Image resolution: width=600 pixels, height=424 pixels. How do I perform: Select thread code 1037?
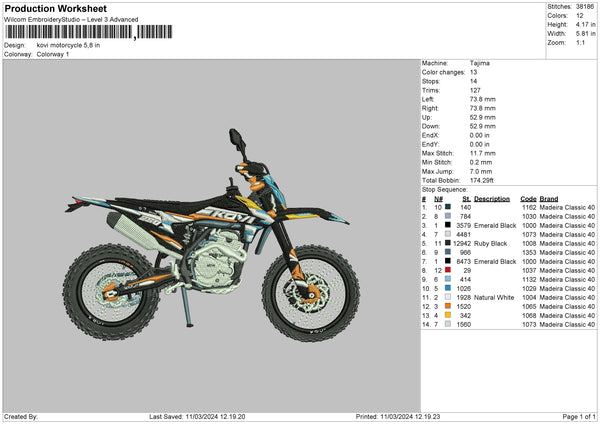coord(529,271)
